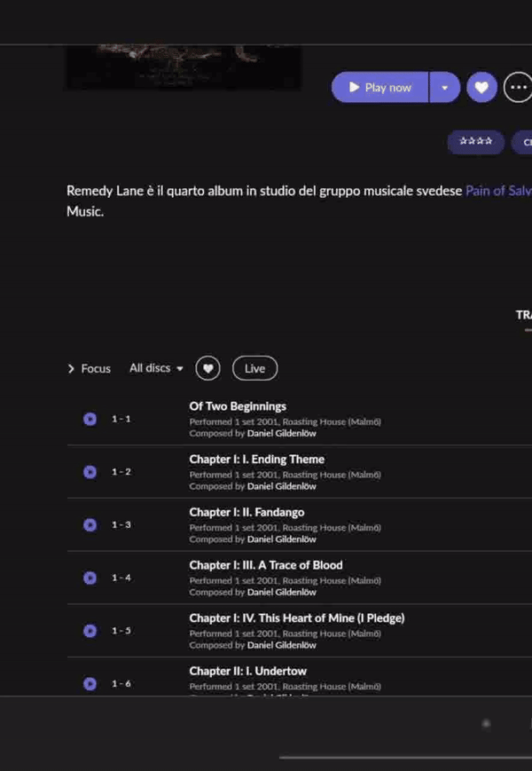Open the Play now dropdown arrow
The height and width of the screenshot is (771, 532).
[444, 87]
